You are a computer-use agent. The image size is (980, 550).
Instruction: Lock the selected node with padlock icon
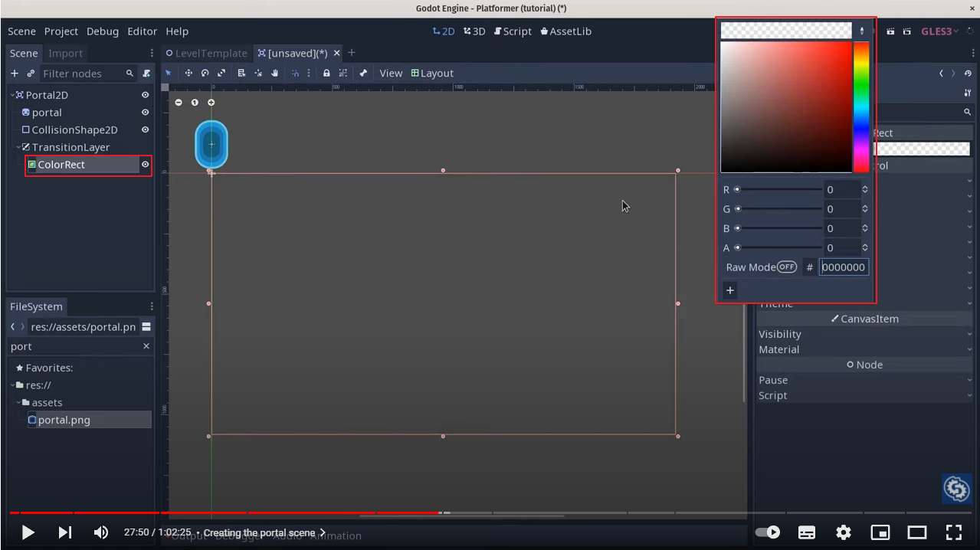point(326,73)
